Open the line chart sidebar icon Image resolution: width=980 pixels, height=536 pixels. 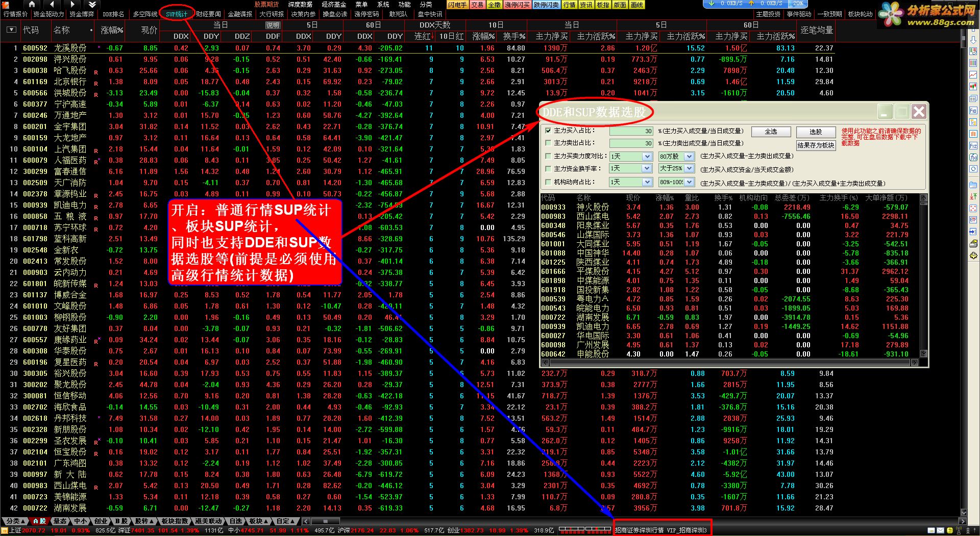tap(973, 74)
